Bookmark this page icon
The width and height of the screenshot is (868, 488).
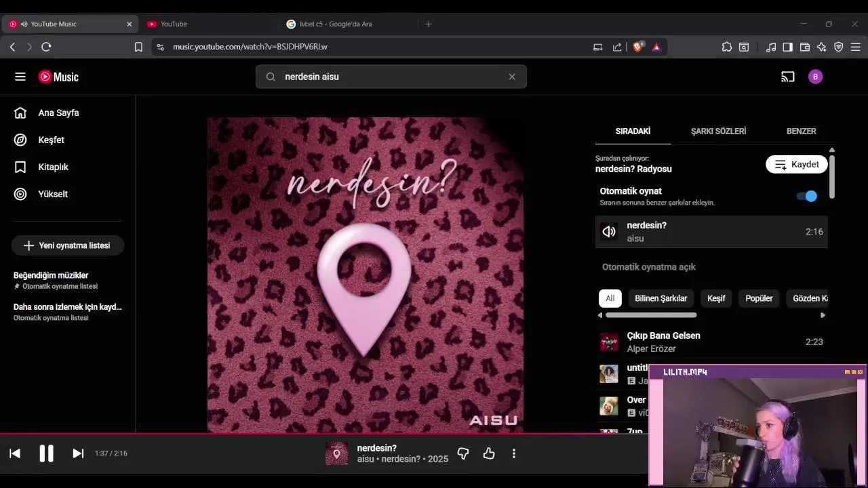pyautogui.click(x=138, y=47)
